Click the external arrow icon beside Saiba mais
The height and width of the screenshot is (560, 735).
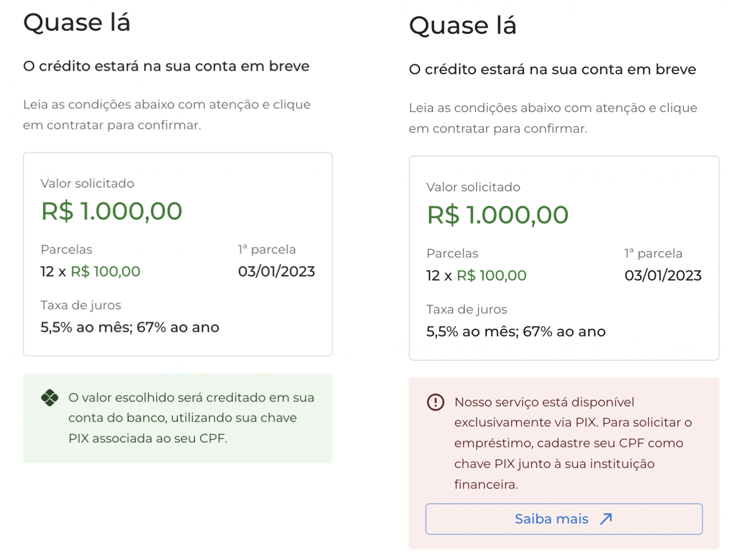pos(606,519)
